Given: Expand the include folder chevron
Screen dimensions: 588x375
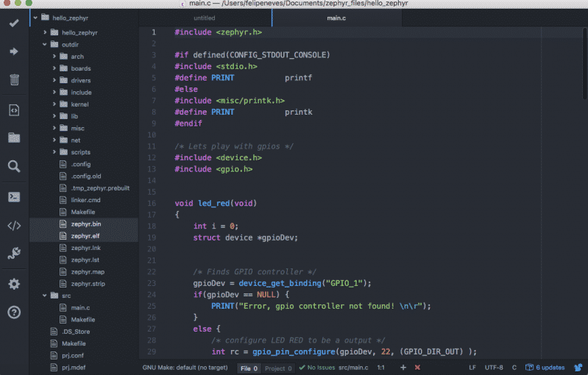Looking at the screenshot, I should click(54, 92).
